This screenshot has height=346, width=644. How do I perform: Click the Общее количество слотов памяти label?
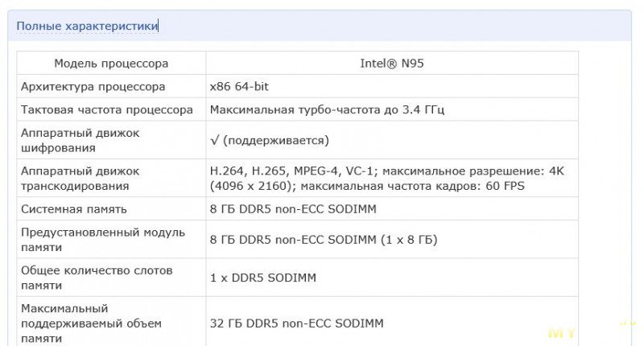[97, 278]
